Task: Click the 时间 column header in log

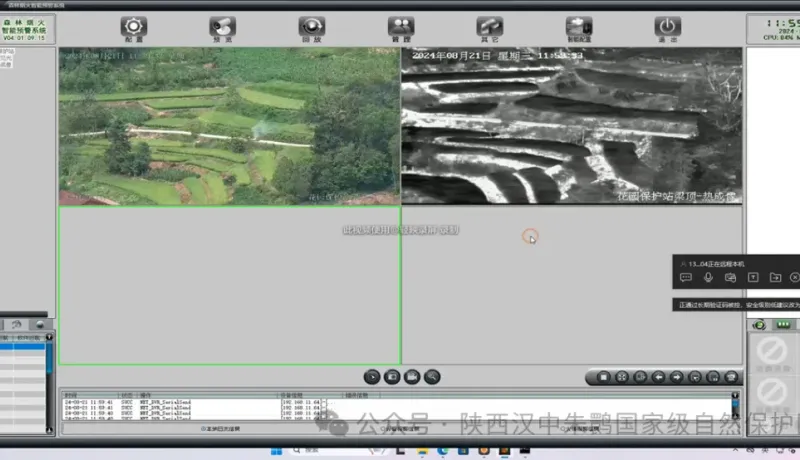Action: tap(90, 395)
